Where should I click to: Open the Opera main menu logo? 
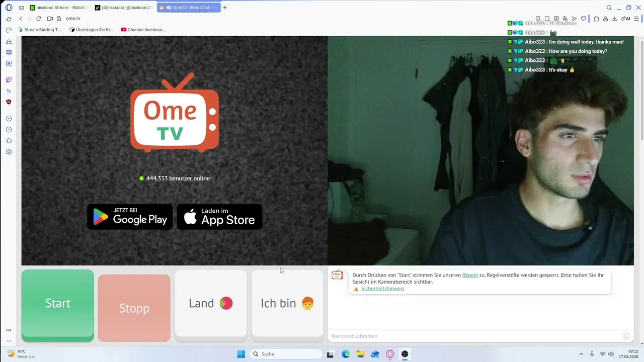pos(9,8)
